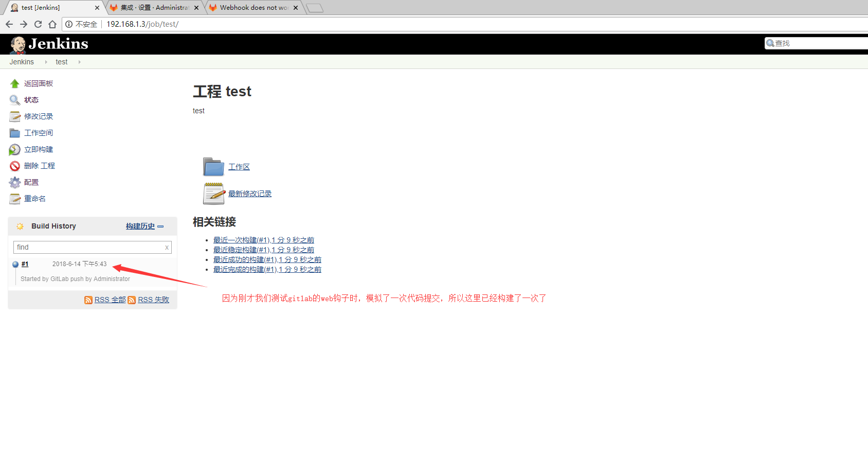Open 最近稳定构建(#1) link
The image size is (868, 454).
coord(264,250)
